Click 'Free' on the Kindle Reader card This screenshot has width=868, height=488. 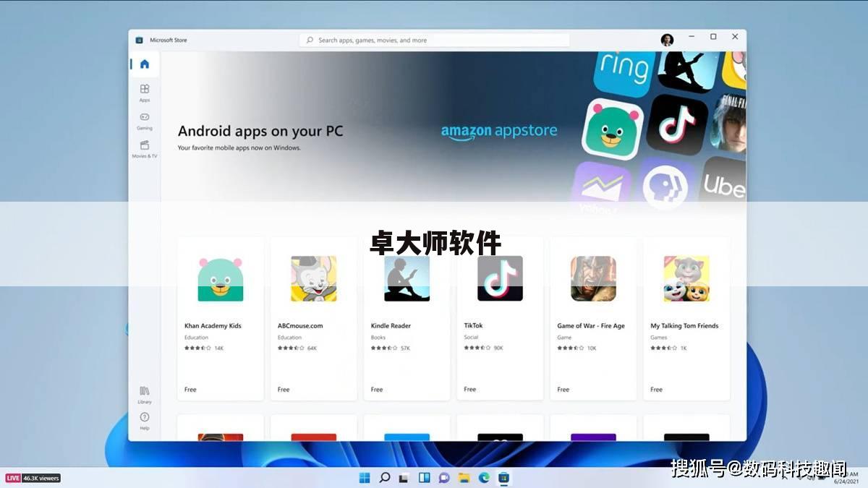pos(377,390)
